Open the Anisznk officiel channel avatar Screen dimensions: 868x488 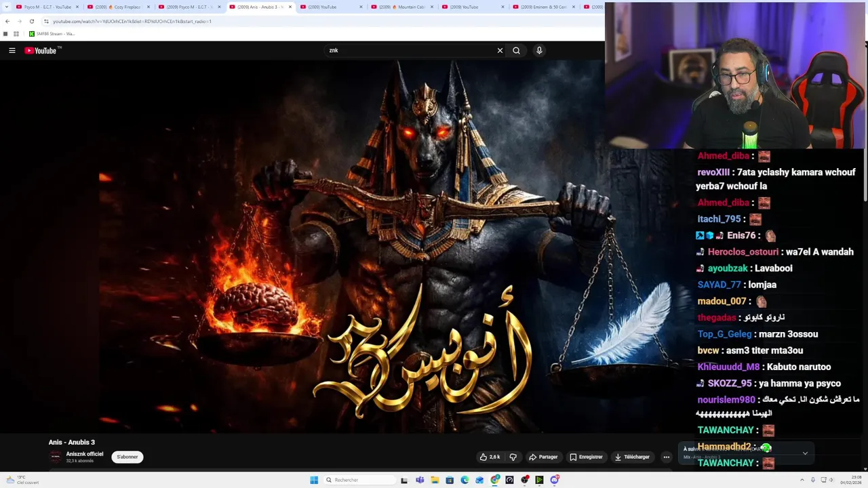click(56, 457)
